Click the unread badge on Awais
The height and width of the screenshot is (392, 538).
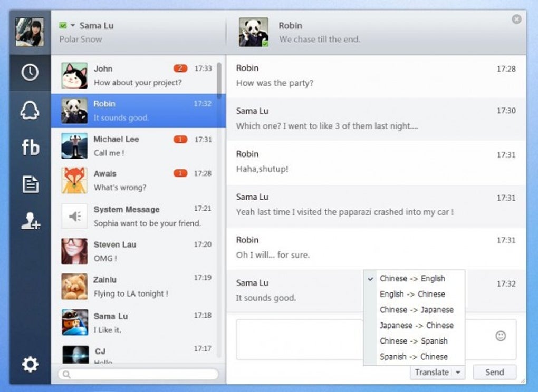click(180, 173)
